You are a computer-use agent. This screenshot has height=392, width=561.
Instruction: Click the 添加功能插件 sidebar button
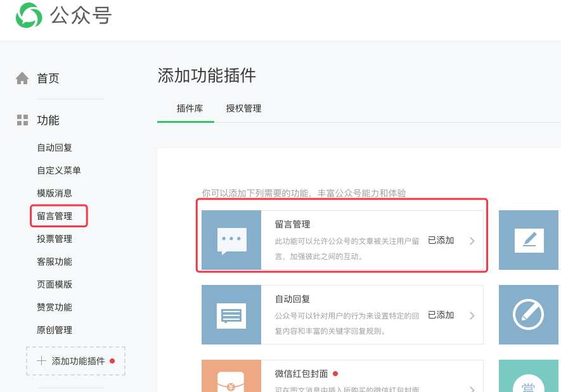pyautogui.click(x=76, y=361)
